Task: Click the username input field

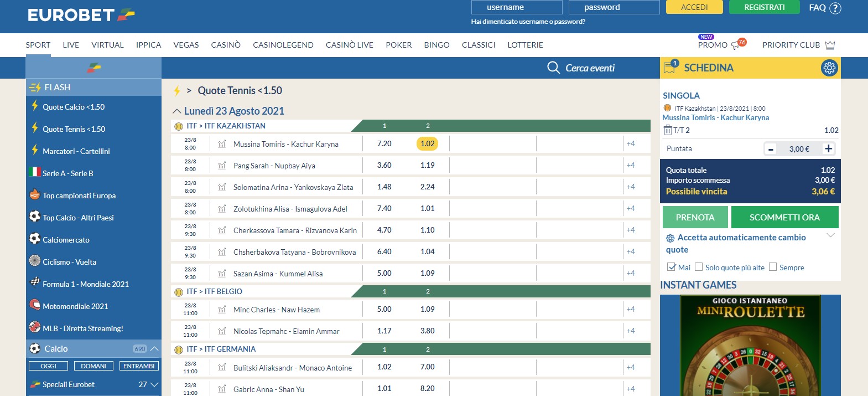Action: tap(517, 7)
